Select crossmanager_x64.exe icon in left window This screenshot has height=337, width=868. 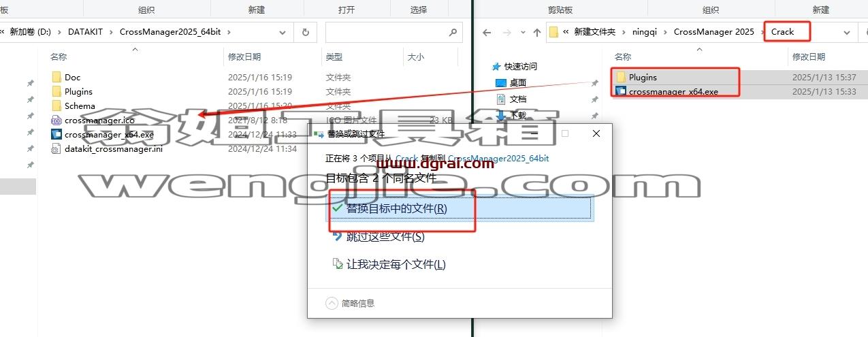(57, 134)
